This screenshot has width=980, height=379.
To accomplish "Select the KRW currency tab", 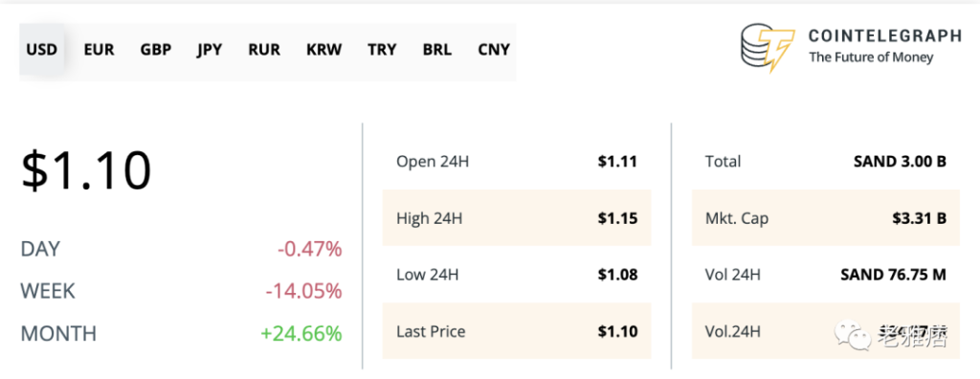I will 324,50.
